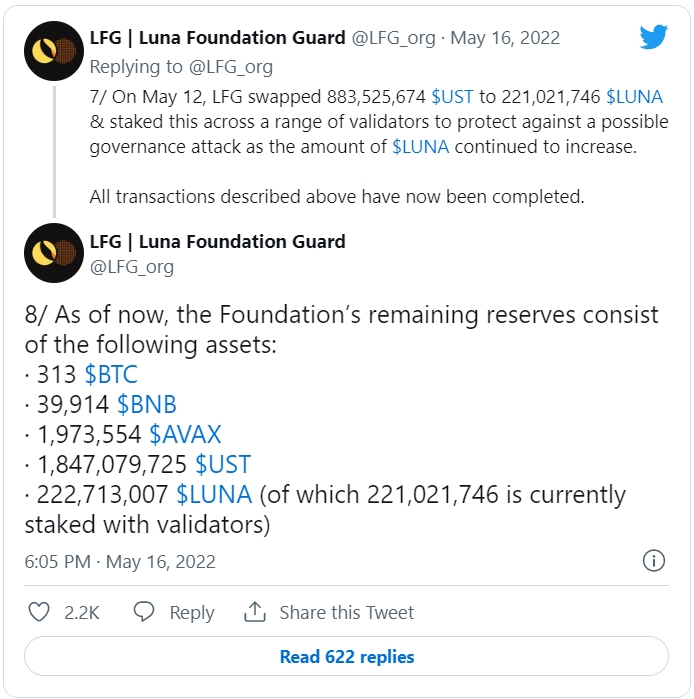Click the Twitter bird logo
694x699 pixels.
click(653, 38)
